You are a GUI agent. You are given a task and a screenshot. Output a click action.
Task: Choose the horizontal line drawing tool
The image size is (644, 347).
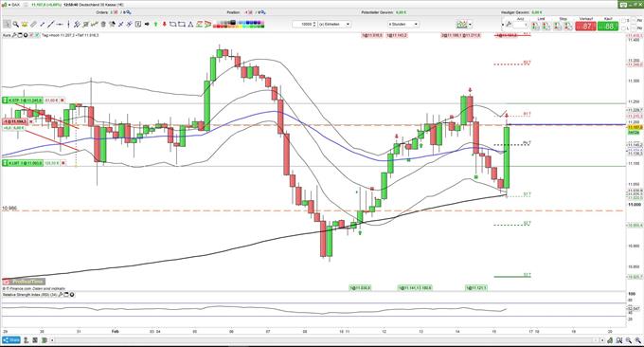[60, 25]
